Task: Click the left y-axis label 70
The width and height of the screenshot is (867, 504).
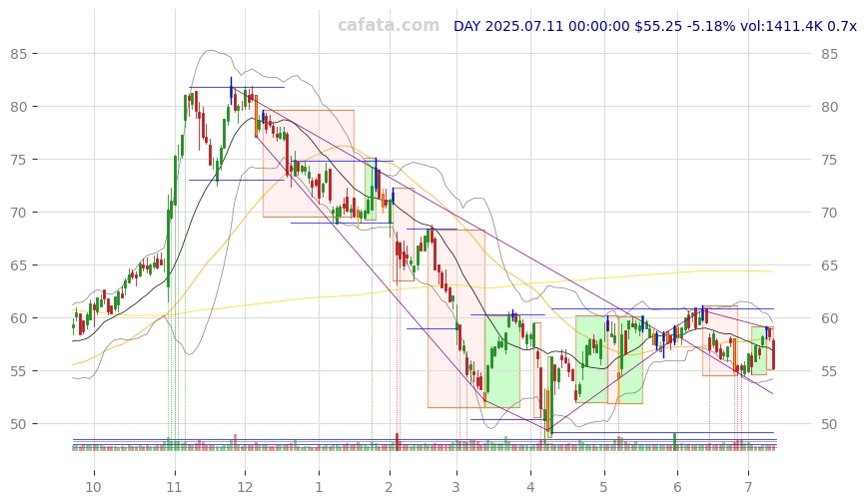Action: click(18, 213)
